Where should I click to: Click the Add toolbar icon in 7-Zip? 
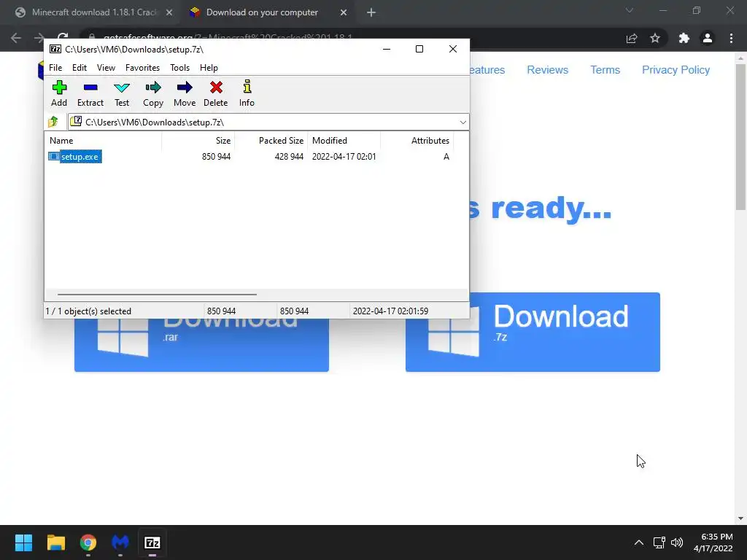pyautogui.click(x=59, y=93)
